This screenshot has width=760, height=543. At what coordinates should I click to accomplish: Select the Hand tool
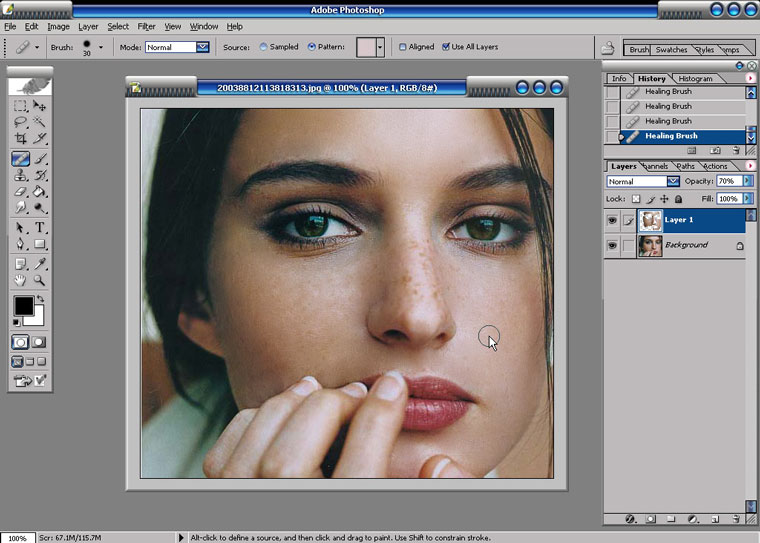pos(20,281)
